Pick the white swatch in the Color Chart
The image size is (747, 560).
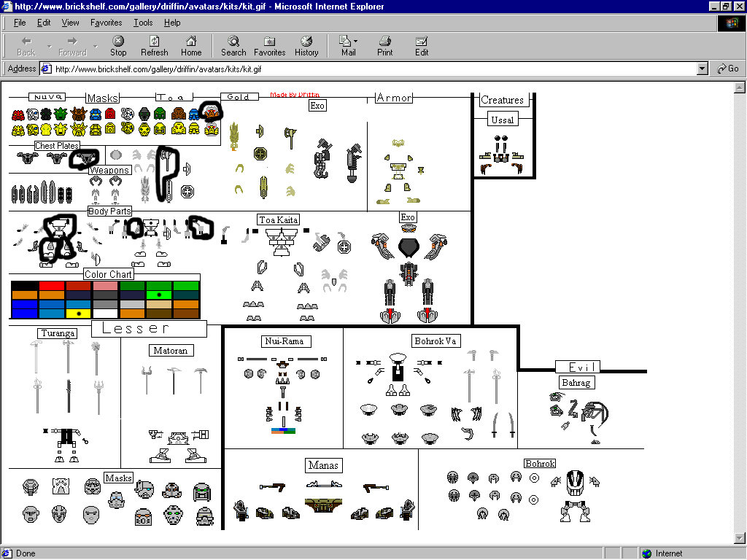pos(105,314)
